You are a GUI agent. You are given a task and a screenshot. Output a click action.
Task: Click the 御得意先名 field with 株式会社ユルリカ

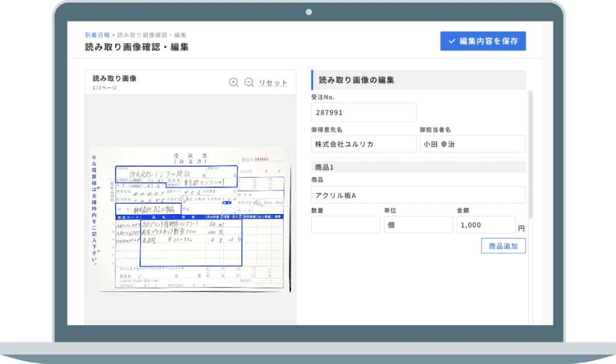363,144
